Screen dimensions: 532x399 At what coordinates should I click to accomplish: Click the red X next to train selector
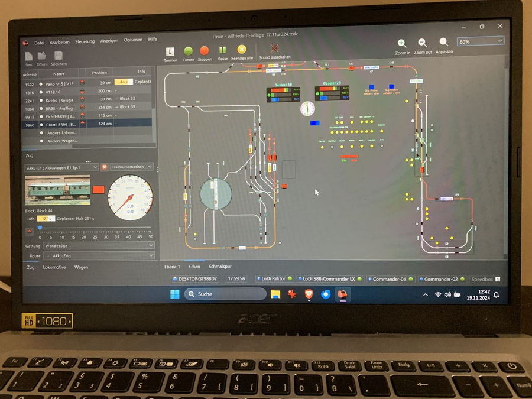click(x=105, y=167)
